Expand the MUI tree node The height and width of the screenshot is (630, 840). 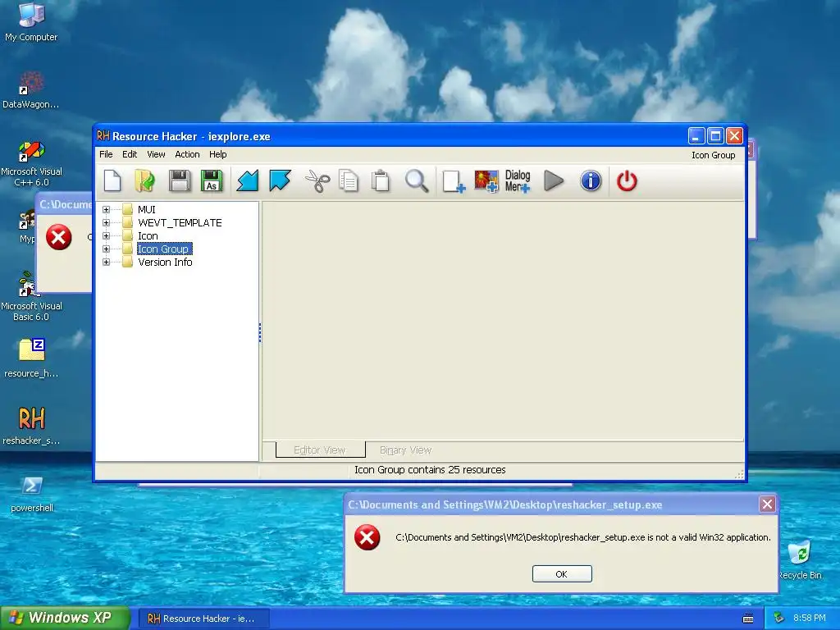pyautogui.click(x=106, y=209)
